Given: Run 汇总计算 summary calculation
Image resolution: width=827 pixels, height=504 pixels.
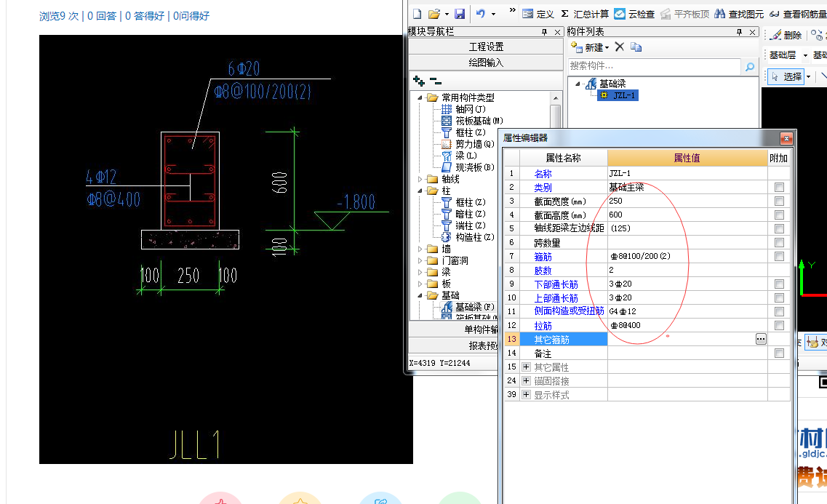Looking at the screenshot, I should pyautogui.click(x=584, y=14).
